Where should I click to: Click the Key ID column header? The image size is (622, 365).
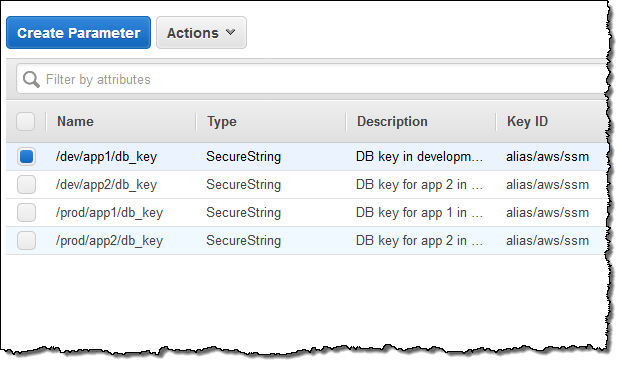click(527, 121)
